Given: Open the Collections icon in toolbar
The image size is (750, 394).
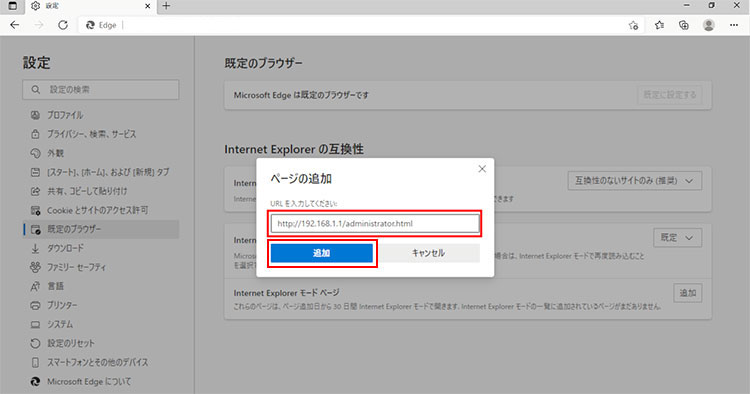Looking at the screenshot, I should pos(684,25).
